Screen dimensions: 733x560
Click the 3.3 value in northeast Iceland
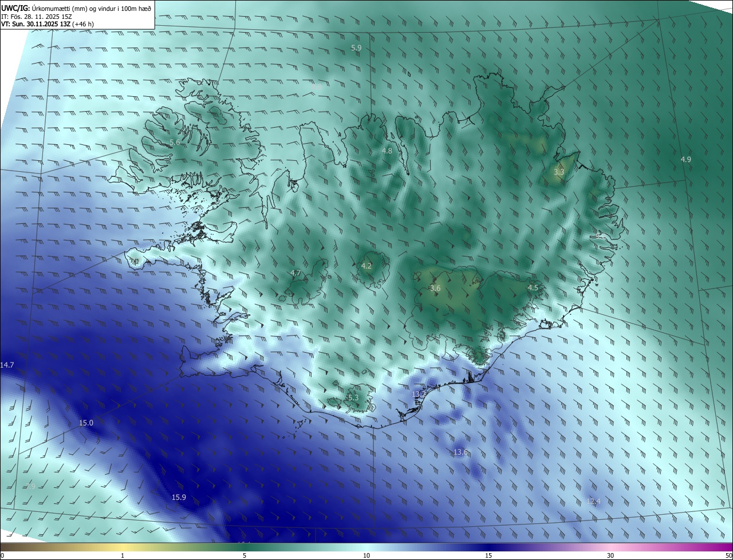point(559,172)
